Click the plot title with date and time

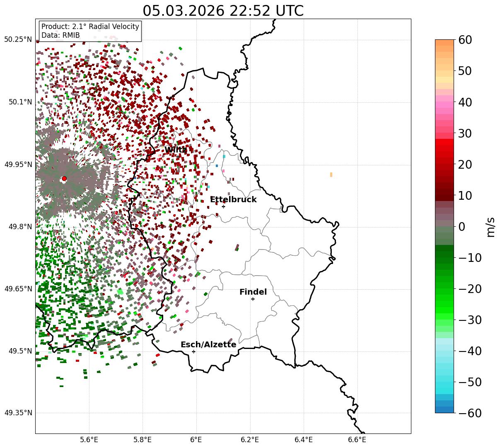point(223,11)
